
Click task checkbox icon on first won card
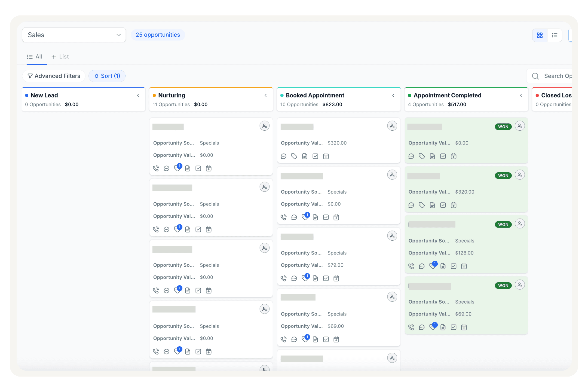coord(443,156)
